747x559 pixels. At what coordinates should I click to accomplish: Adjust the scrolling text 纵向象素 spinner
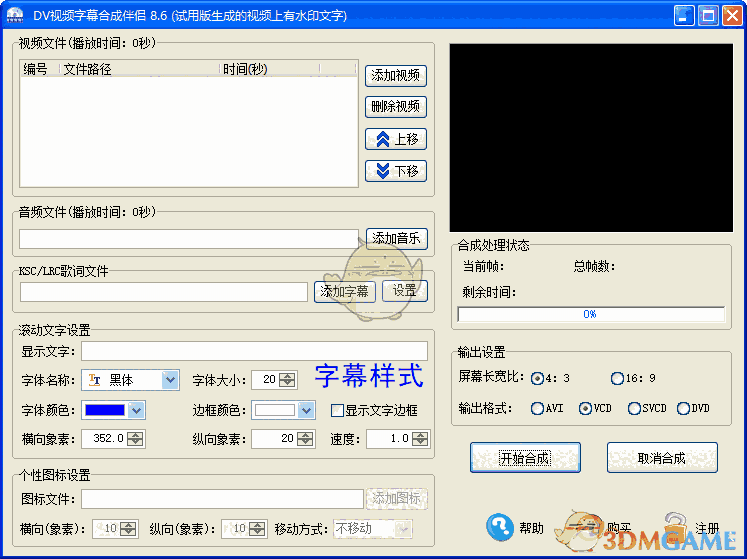point(305,439)
